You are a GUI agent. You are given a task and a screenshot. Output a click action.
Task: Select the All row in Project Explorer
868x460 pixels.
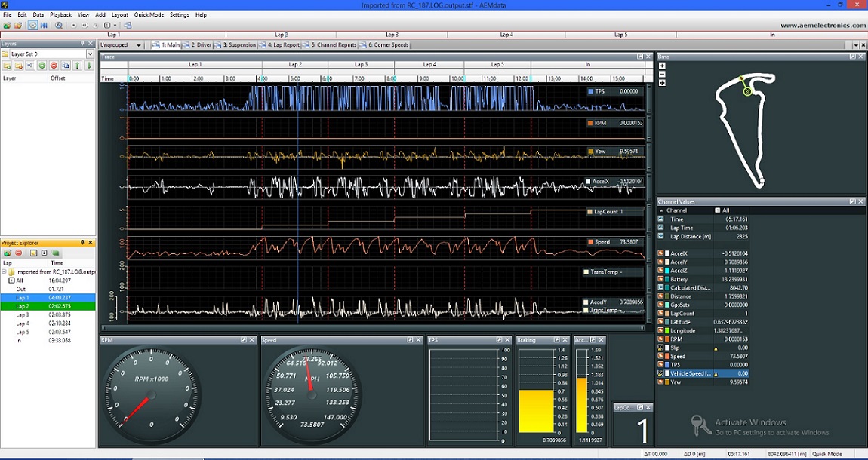[48, 281]
